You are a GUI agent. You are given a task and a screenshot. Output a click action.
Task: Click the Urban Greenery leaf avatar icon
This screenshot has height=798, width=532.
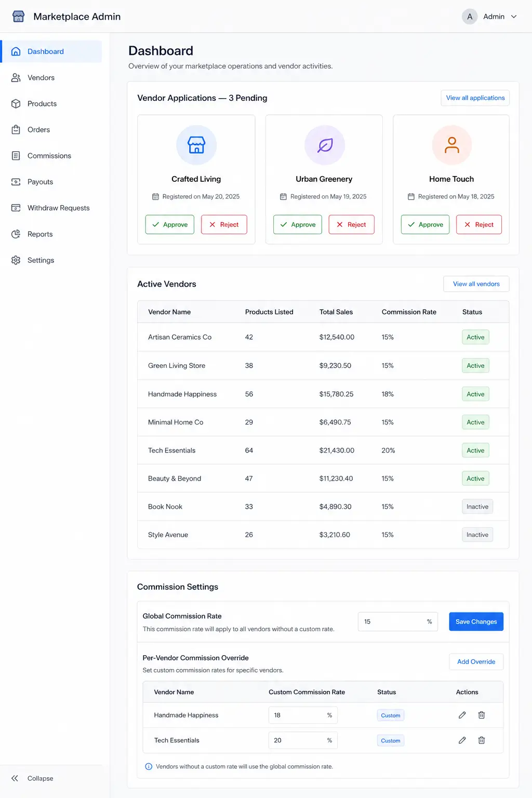coord(324,145)
